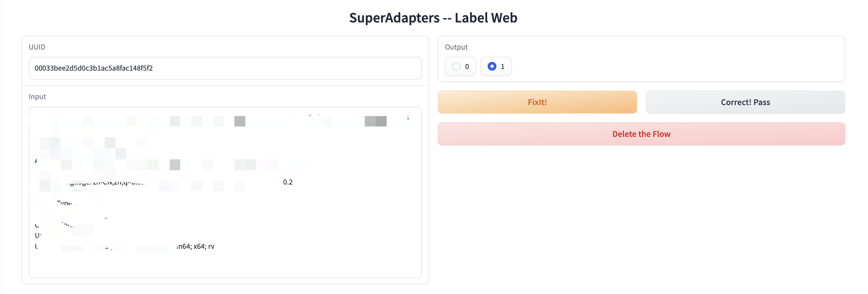Click the 00033bee2d5d0c3b1ac5a8fac148f5f2 value
The image size is (868, 294).
94,68
